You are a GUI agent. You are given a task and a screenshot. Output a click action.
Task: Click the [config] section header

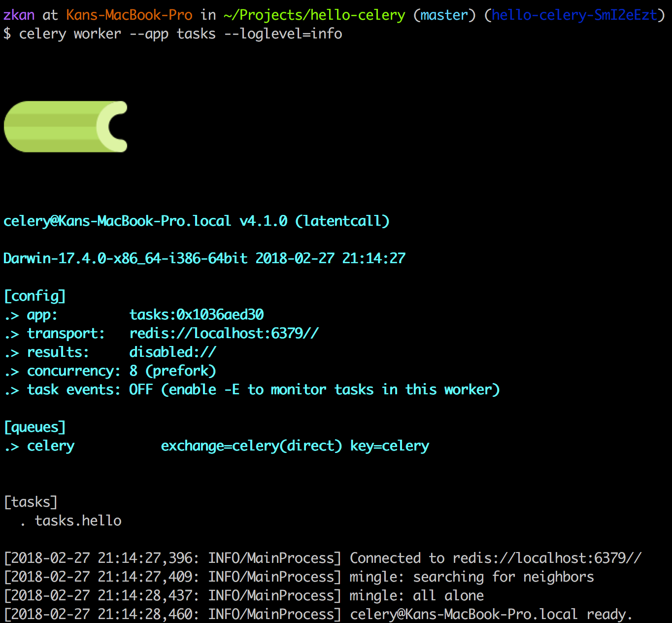click(x=34, y=296)
